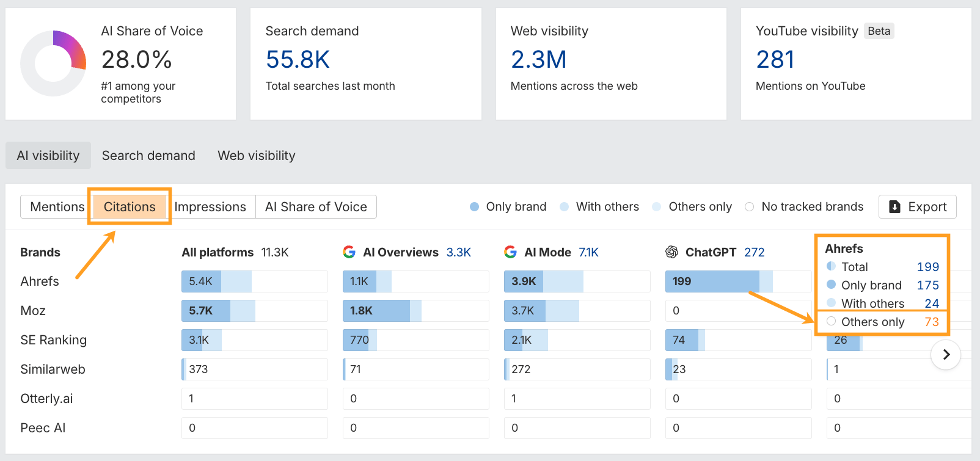The width and height of the screenshot is (980, 461).
Task: Click the Google icon beside AI Overviews
Action: tap(349, 252)
